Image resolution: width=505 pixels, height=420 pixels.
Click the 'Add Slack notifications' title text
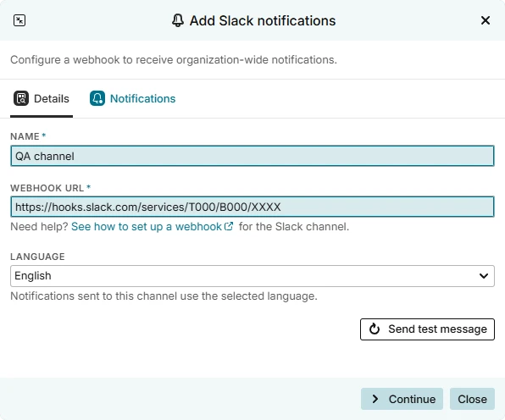coord(263,21)
